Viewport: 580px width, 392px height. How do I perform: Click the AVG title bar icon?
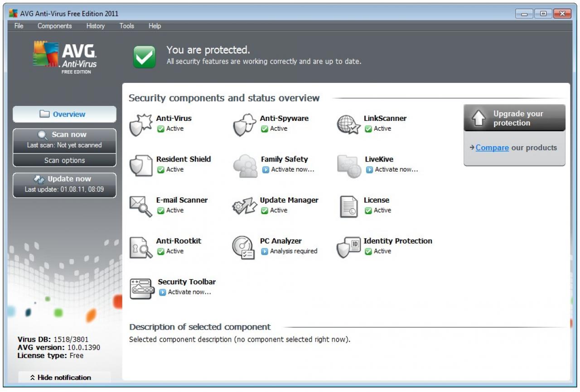13,14
